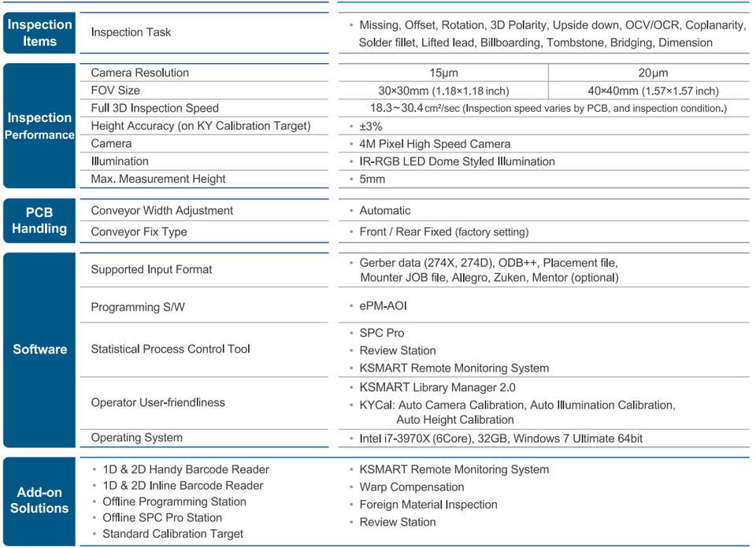Click the IR-RGB LED Dome Styled Illumination entry
Screen dimensions: 756x548
tap(457, 161)
